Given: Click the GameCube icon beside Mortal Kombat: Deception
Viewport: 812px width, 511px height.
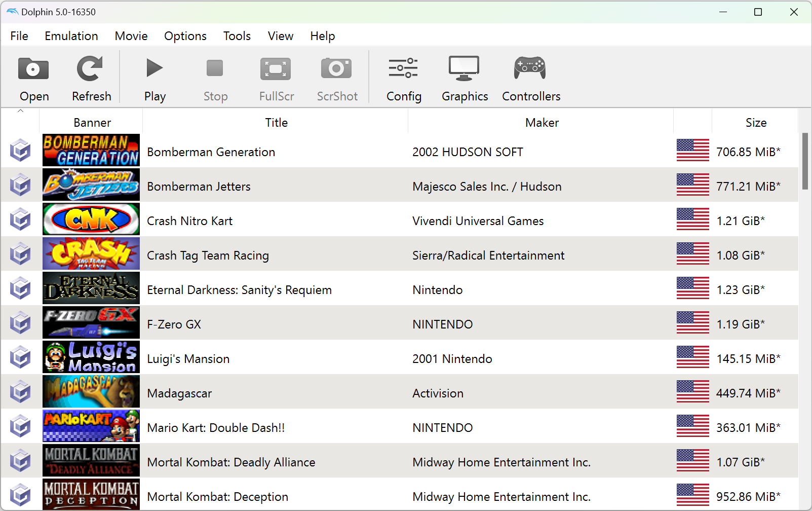Looking at the screenshot, I should [21, 495].
